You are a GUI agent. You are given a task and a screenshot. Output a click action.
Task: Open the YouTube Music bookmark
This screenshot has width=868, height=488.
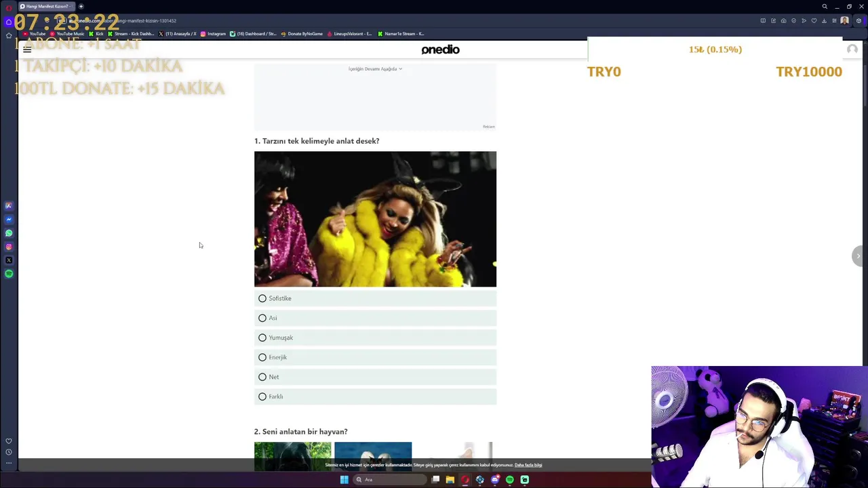67,34
